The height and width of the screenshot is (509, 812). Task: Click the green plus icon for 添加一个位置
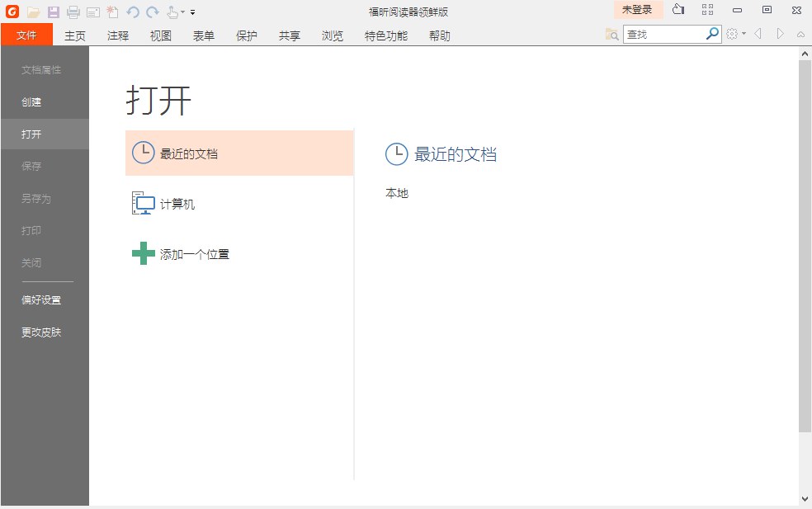[142, 253]
